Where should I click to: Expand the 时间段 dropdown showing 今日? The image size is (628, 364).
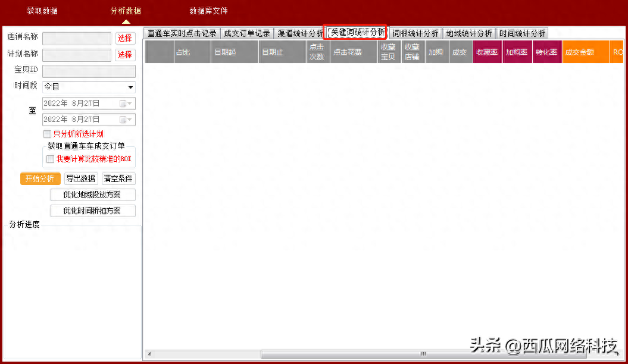click(x=130, y=87)
